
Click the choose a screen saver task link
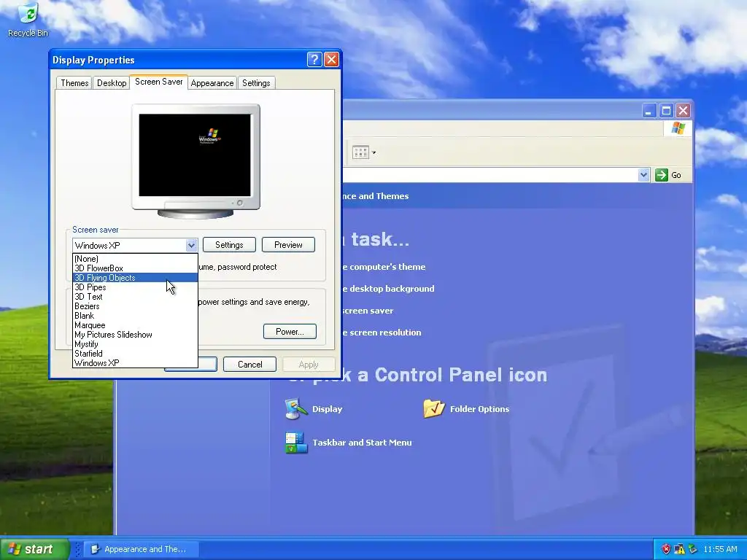coord(368,311)
